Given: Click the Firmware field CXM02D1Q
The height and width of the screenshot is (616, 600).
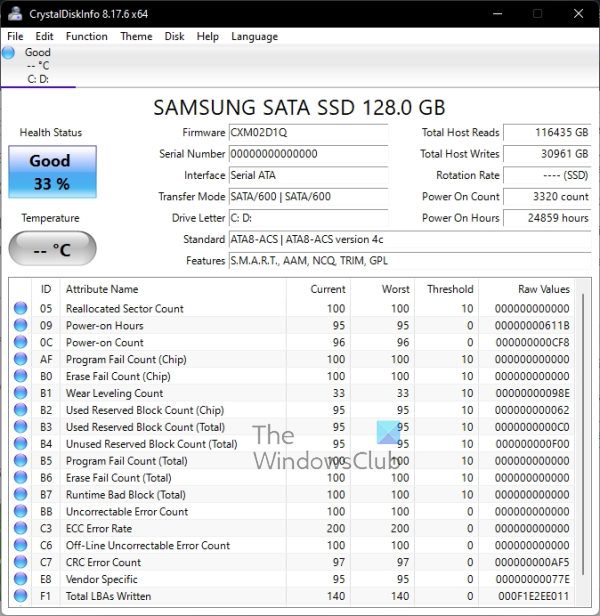Looking at the screenshot, I should tap(308, 132).
